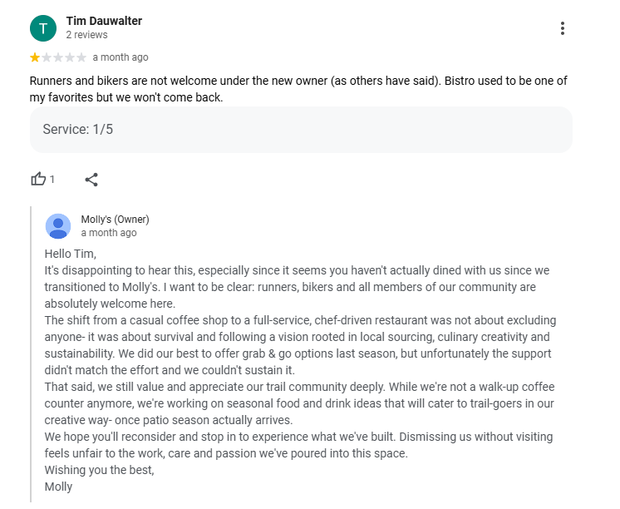The image size is (620, 509).
Task: Like the review with the thumbs-up icon
Action: (x=38, y=179)
